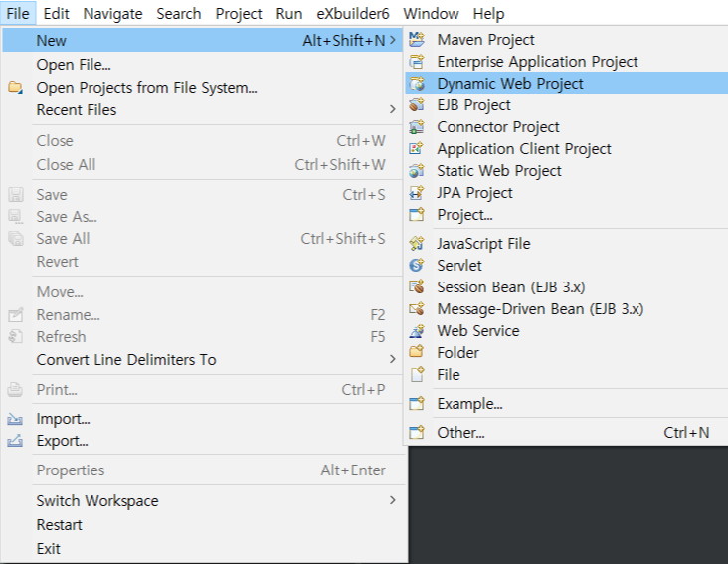Select Dynamic Web Project label
728x564 pixels.
click(x=510, y=84)
